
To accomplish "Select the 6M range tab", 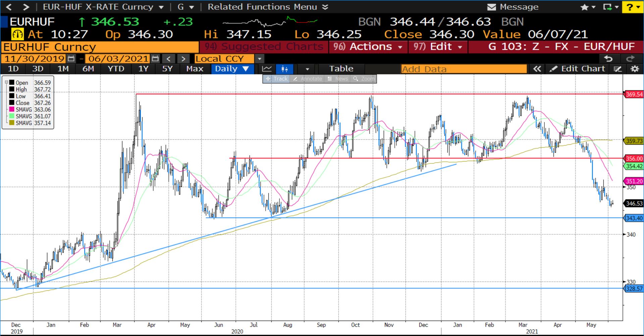I will coord(88,69).
